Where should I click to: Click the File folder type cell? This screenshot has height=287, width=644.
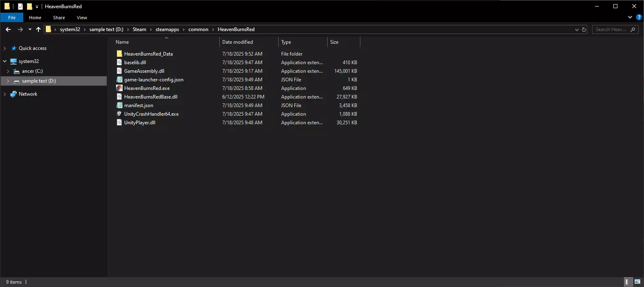[x=292, y=54]
